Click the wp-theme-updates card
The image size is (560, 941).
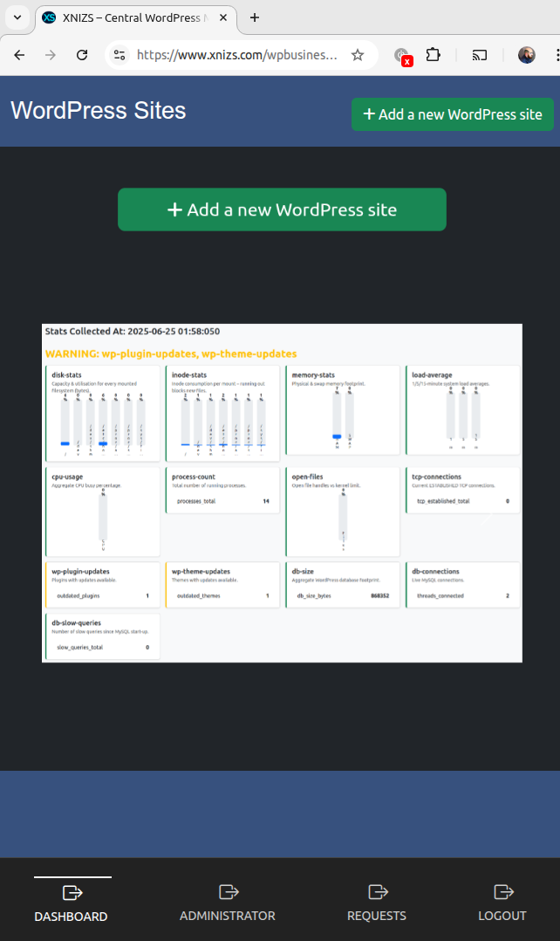222,585
